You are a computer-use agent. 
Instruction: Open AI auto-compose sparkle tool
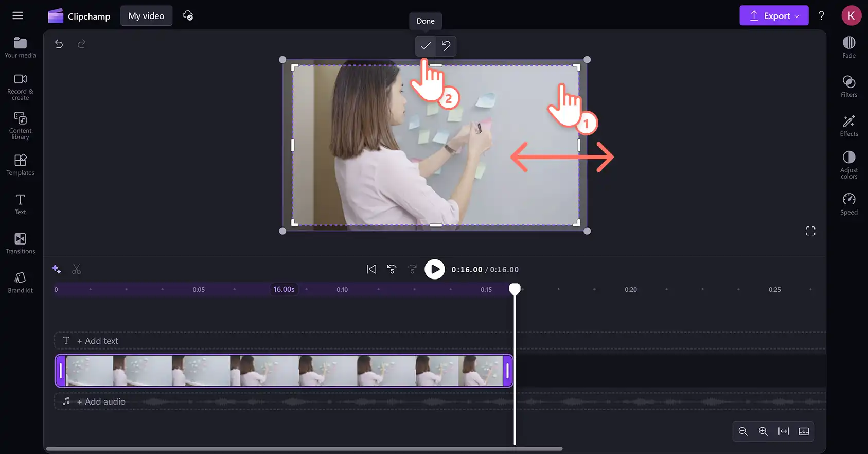[57, 269]
